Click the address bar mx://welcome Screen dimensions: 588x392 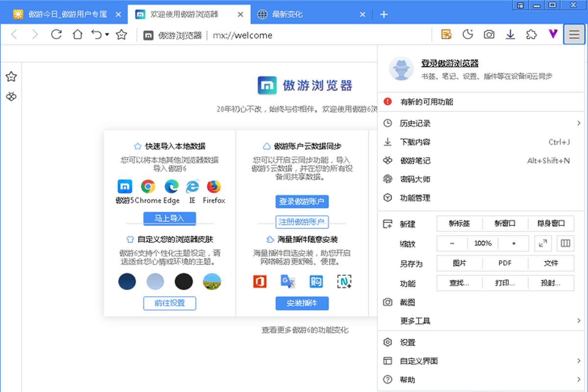pos(243,35)
